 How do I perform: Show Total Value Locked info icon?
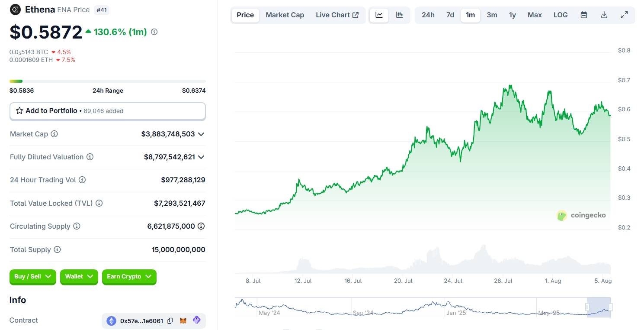99,203
